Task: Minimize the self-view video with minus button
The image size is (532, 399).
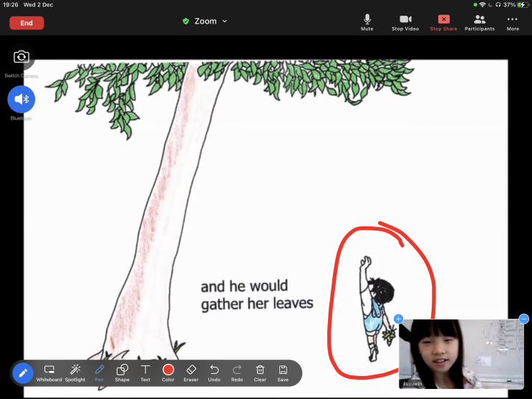Action: pos(524,319)
